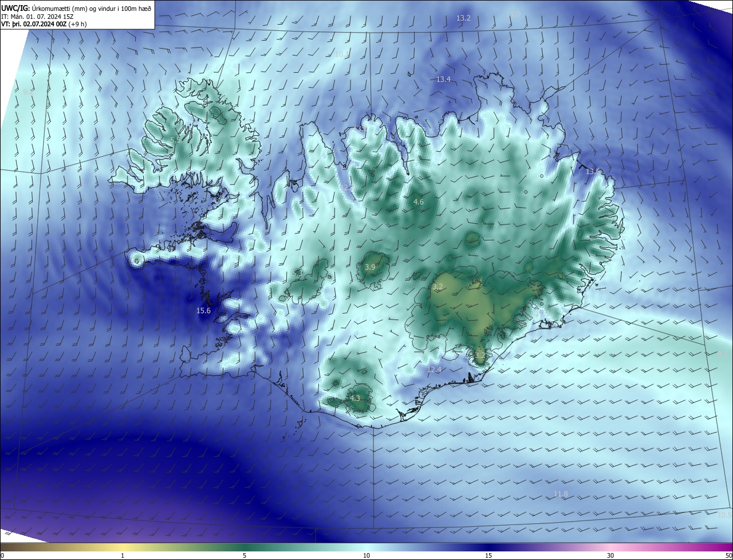
Task: Select the 13.4 value label
Action: pyautogui.click(x=444, y=79)
